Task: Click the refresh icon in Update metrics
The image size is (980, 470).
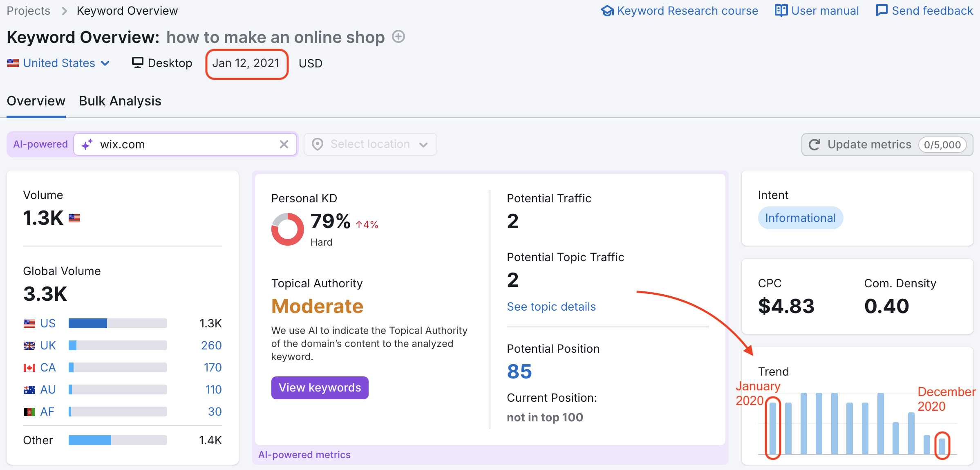Action: click(814, 145)
